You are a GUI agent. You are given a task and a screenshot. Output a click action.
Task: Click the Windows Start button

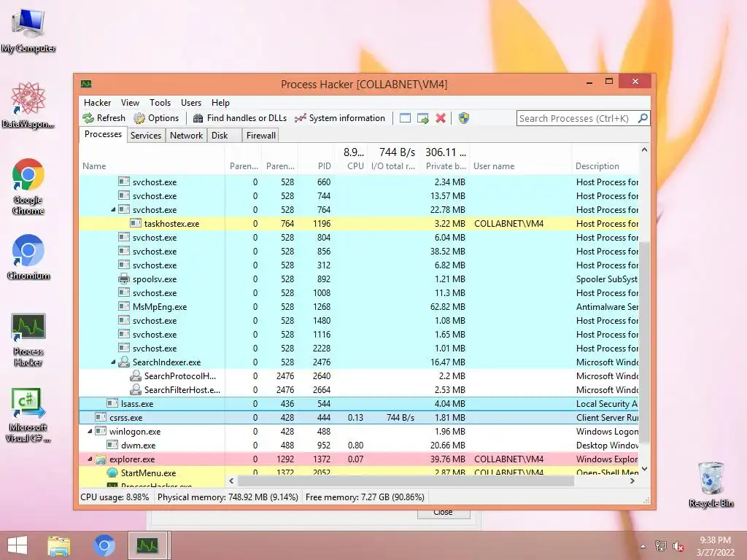pos(18,545)
